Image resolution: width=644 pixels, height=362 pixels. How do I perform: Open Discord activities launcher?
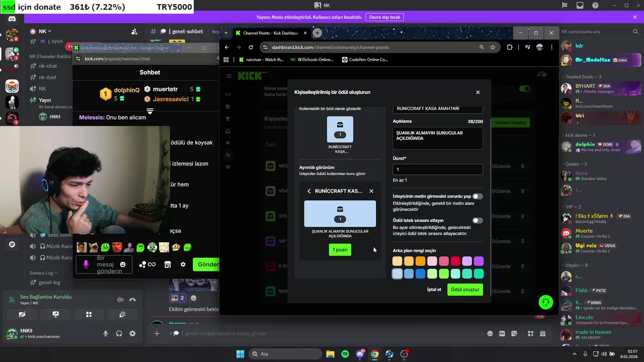click(x=89, y=315)
